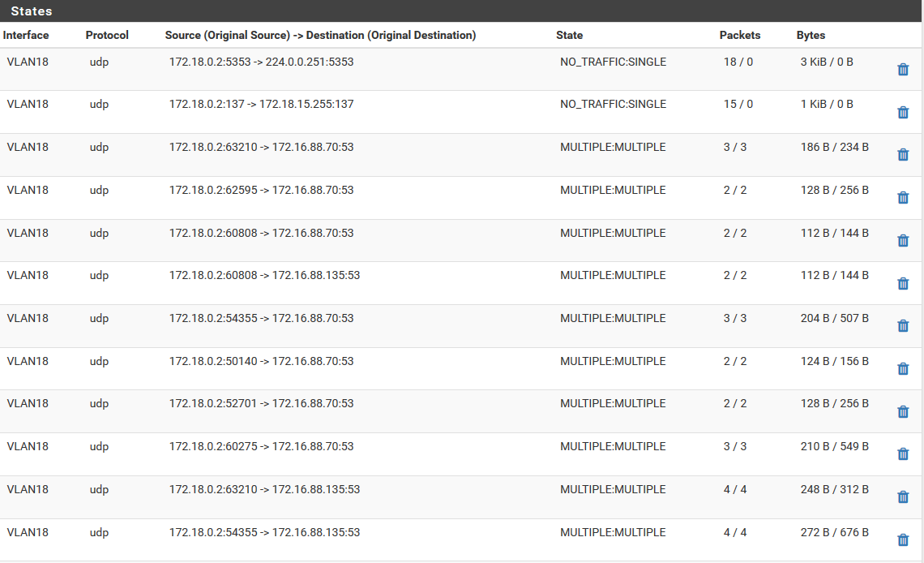Click the 248 B / 312 B bytes value
Viewport: 924px width, 563px height.
(834, 490)
